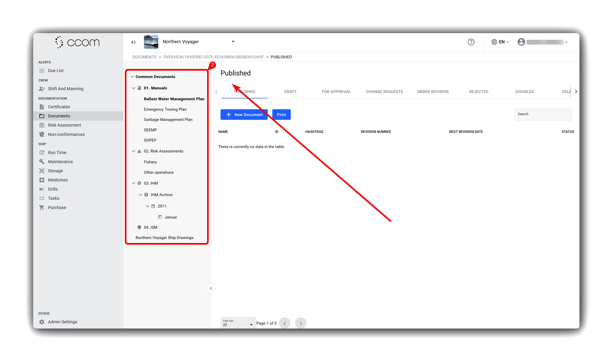Collapse the 2011 folder chevron
The height and width of the screenshot is (364, 615).
pos(147,206)
